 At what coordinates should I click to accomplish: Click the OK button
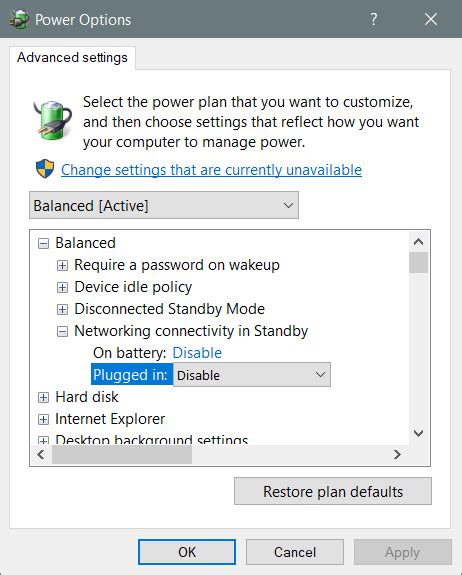(x=187, y=552)
